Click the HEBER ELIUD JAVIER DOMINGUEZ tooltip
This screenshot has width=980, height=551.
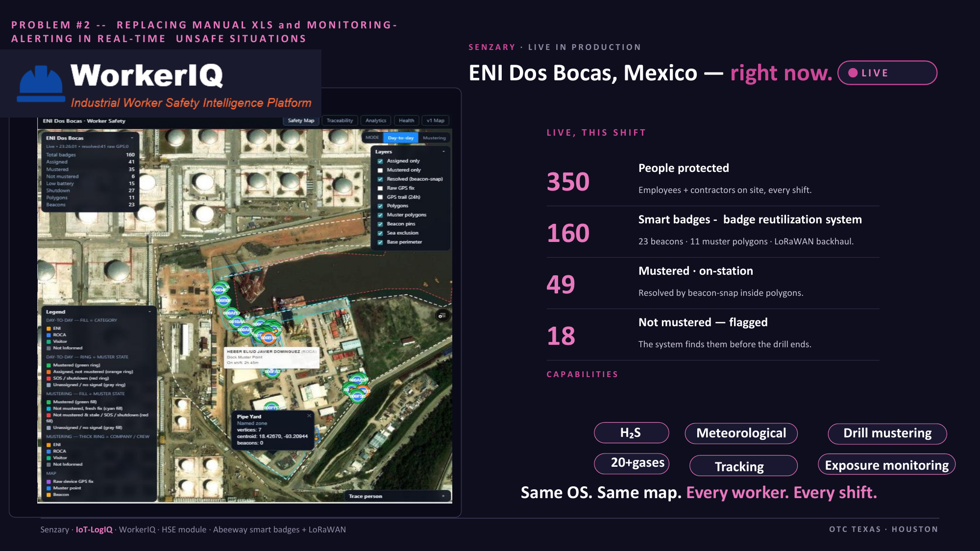(272, 357)
